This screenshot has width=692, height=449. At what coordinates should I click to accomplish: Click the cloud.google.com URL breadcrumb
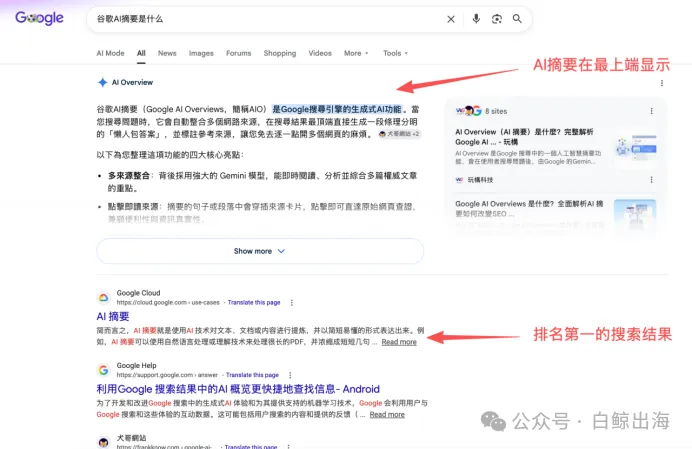pos(168,302)
